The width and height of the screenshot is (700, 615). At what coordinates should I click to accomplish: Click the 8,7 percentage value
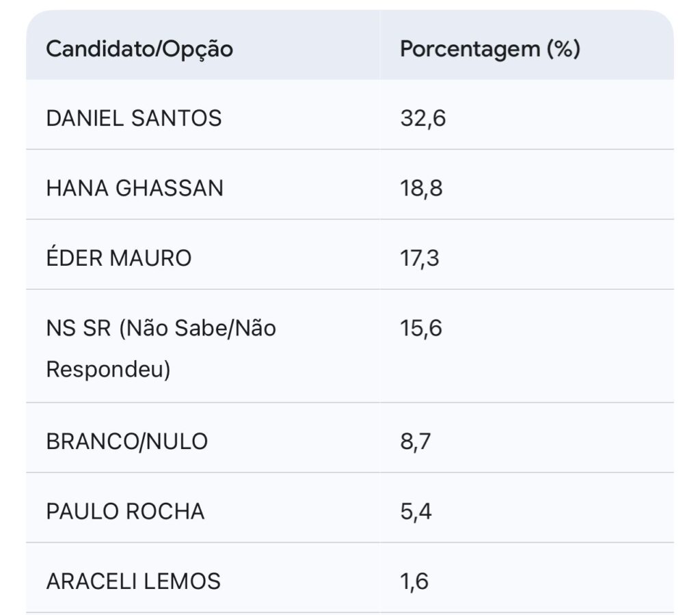(x=416, y=441)
